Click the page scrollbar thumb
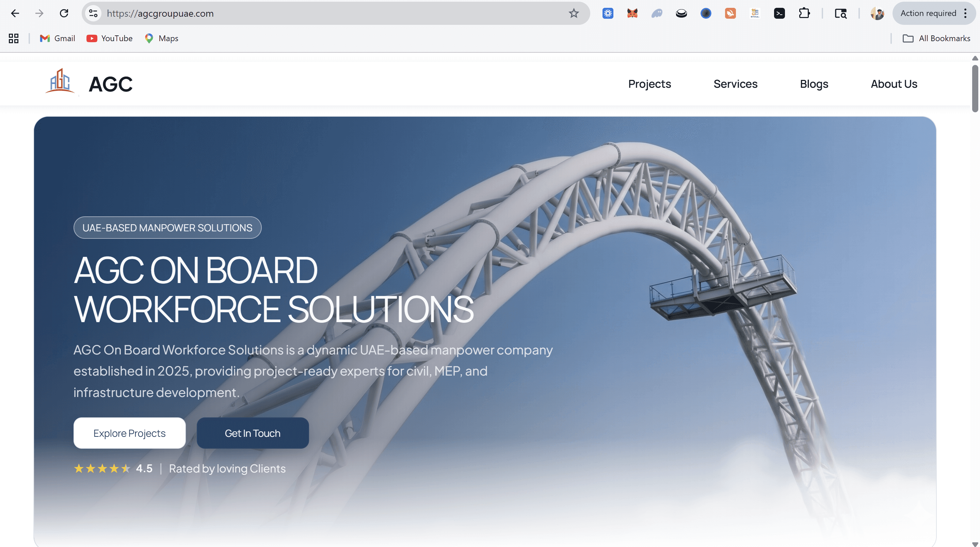Screen dimensions: 980x547 click(975, 88)
